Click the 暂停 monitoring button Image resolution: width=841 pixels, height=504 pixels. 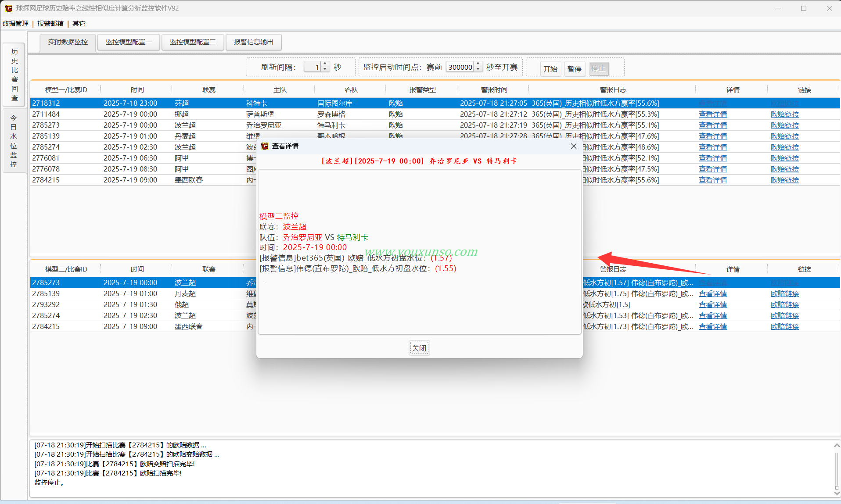click(575, 69)
